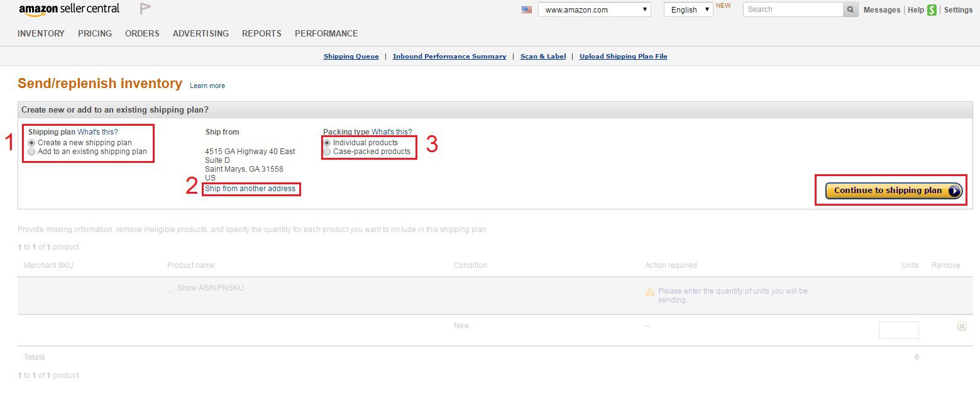Click the US flag icon near the marketplace selector
This screenshot has height=400, width=980.
click(527, 9)
